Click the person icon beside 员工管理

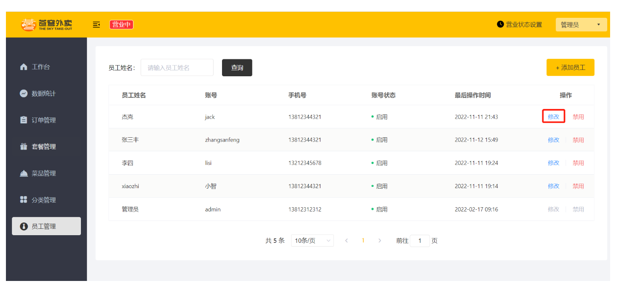[x=24, y=226]
